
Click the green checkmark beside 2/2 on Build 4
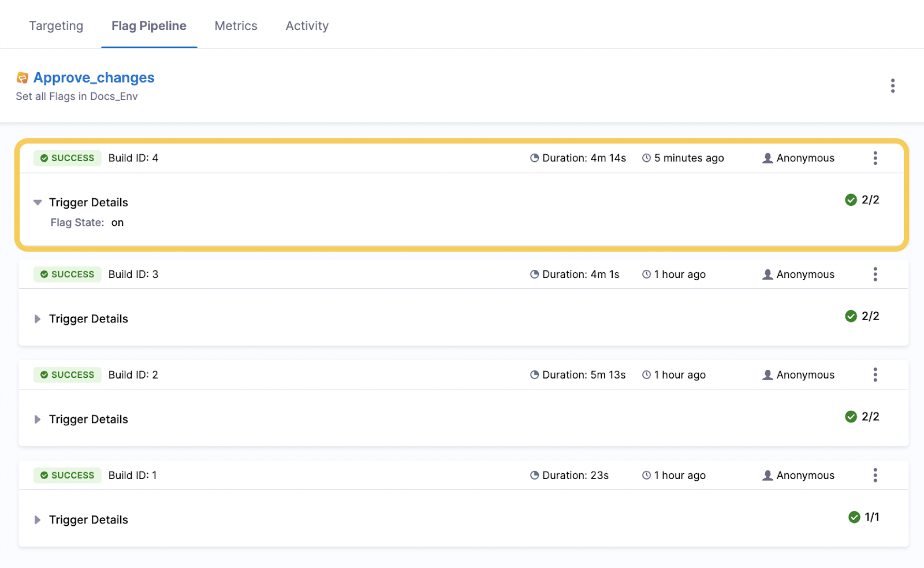tap(851, 199)
